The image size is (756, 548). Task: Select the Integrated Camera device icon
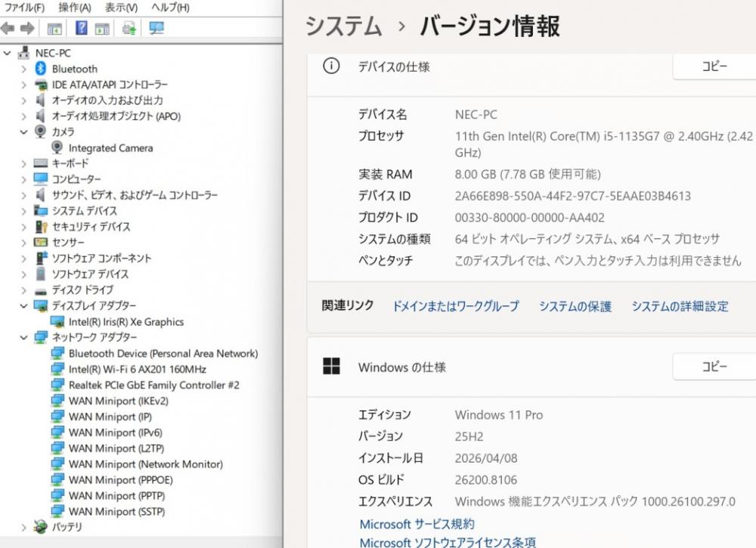(57, 147)
